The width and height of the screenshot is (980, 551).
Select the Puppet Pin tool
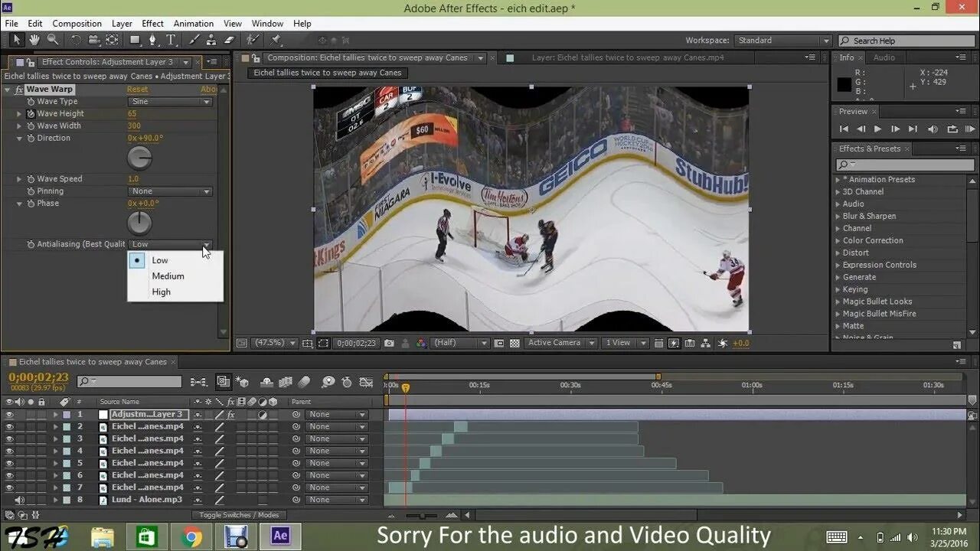[x=275, y=40]
